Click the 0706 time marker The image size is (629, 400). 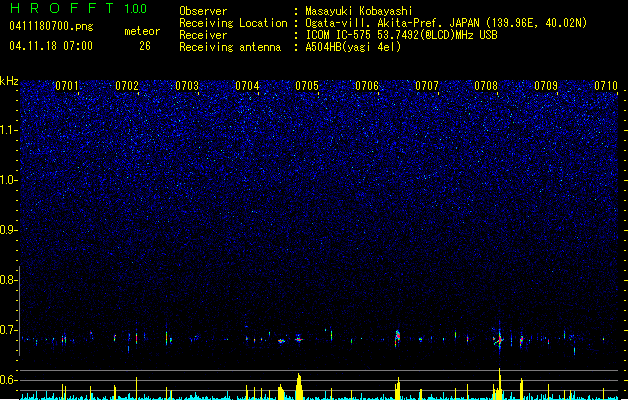coord(367,86)
